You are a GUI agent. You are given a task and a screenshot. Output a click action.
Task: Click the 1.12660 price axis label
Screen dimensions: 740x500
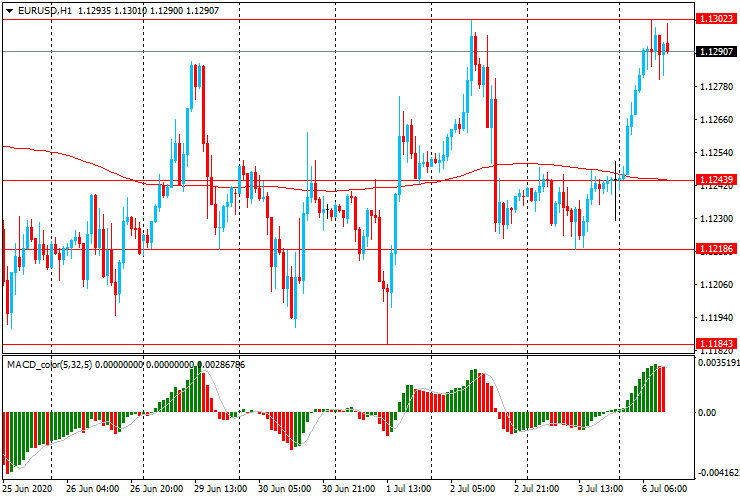(714, 120)
